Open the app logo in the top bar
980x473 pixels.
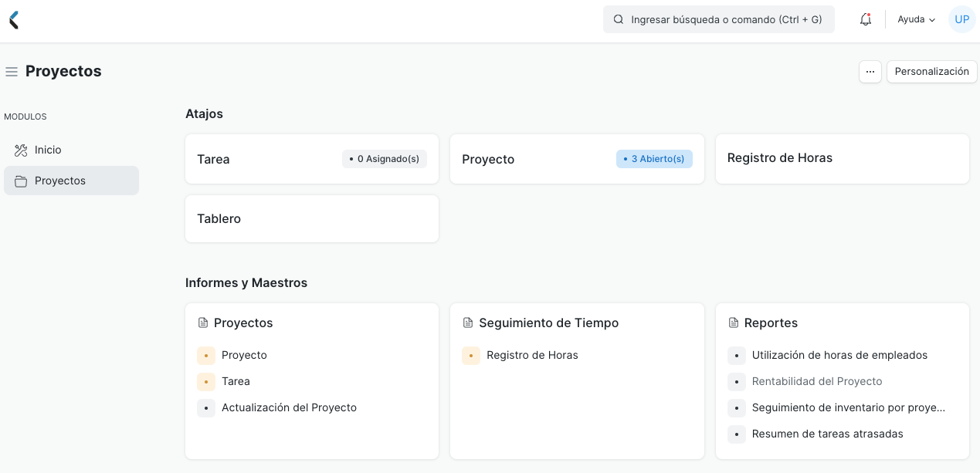(x=13, y=19)
